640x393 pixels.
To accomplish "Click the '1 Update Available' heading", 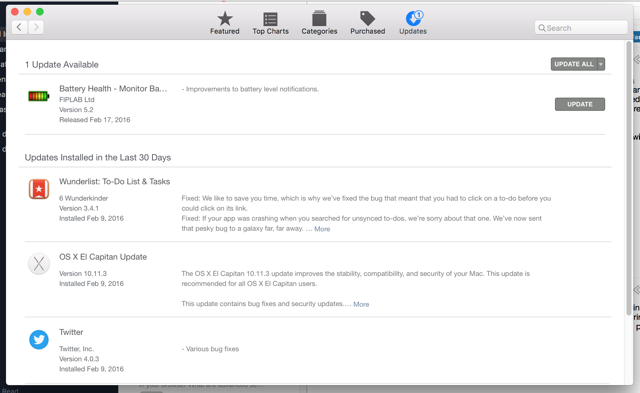I will click(62, 64).
